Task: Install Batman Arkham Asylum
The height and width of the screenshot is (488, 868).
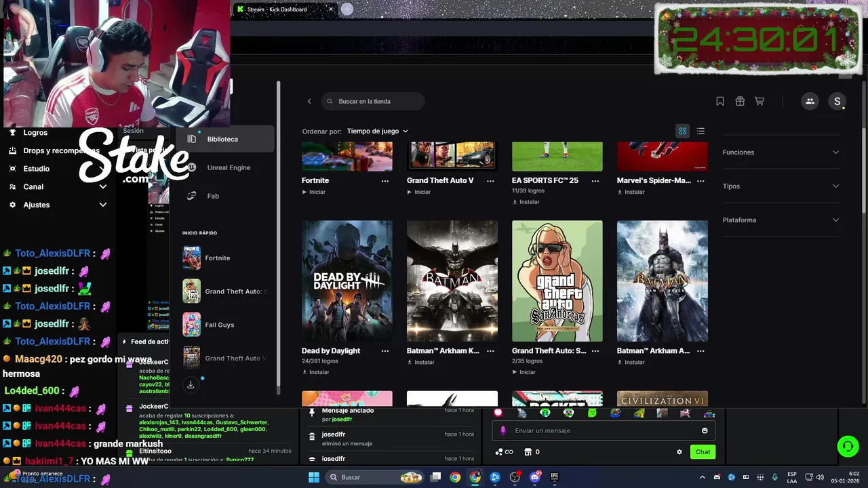Action: 631,362
